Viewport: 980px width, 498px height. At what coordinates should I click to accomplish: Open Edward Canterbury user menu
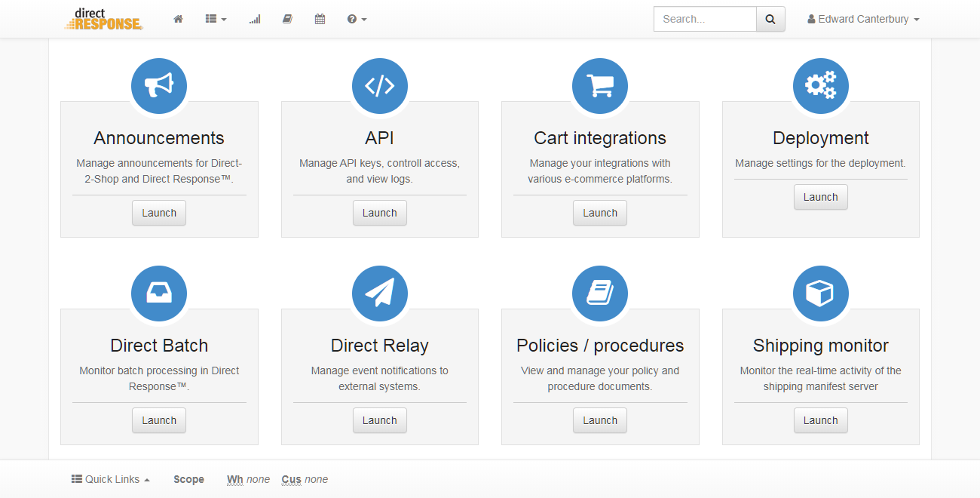(863, 19)
